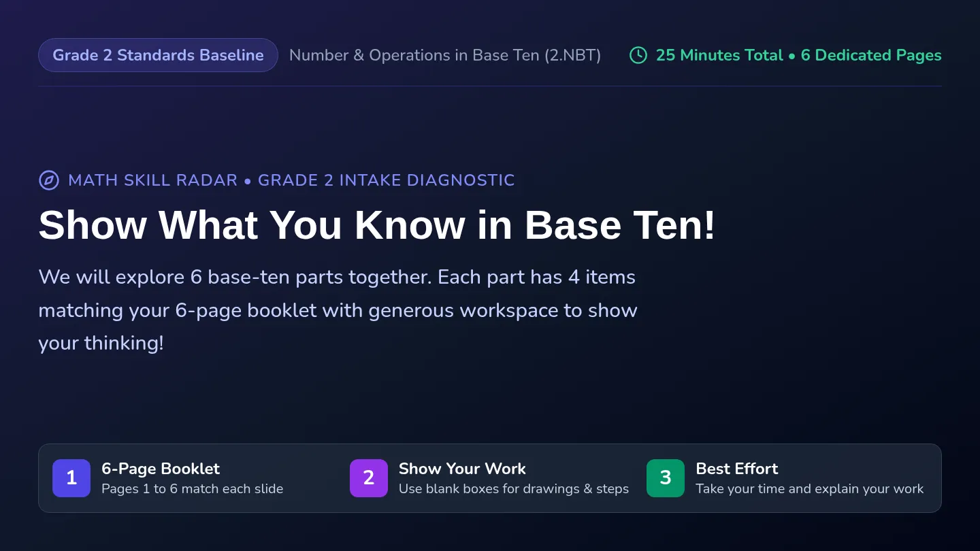Image resolution: width=980 pixels, height=551 pixels.
Task: Click '25 Minutes Total • 6 Dedicated Pages' text
Action: [x=799, y=55]
